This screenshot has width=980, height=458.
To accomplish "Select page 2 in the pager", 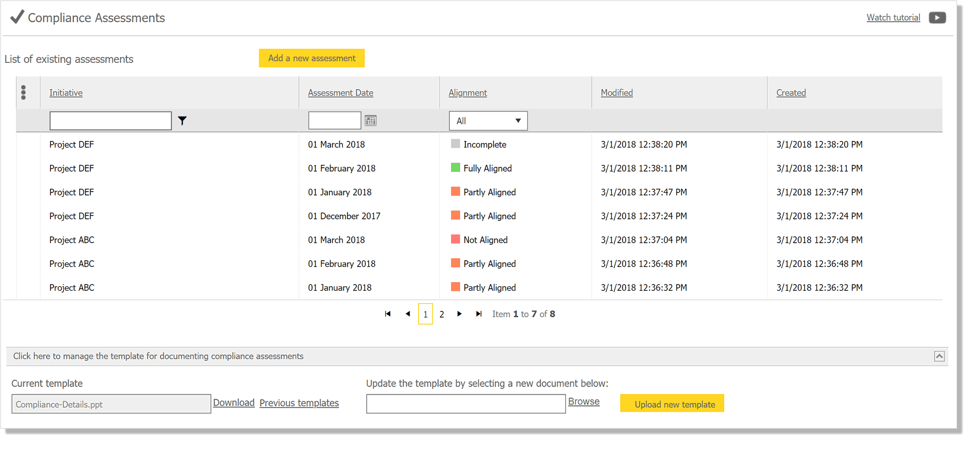I will (x=441, y=314).
